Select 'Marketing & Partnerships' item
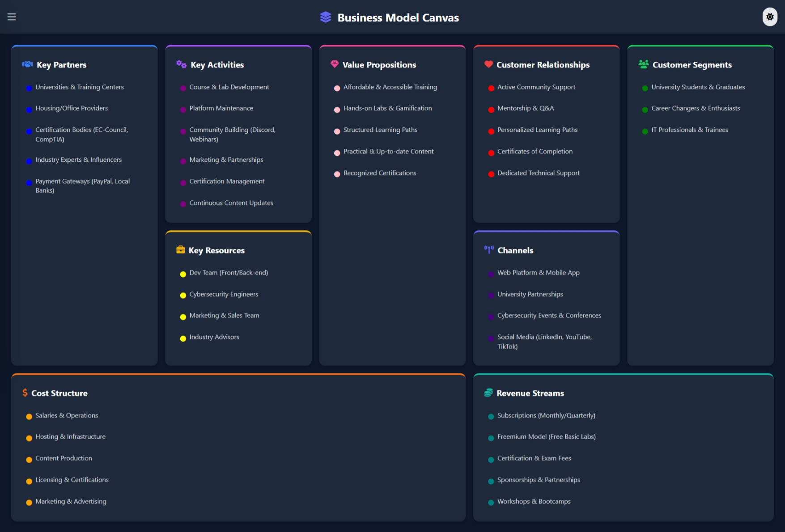This screenshot has height=532, width=785. tap(226, 160)
